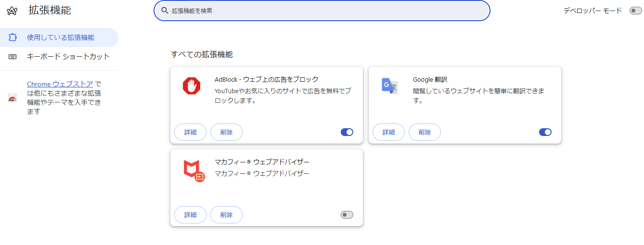This screenshot has height=245, width=644.
Task: Click the magnifier icon in search bar
Action: pyautogui.click(x=165, y=11)
